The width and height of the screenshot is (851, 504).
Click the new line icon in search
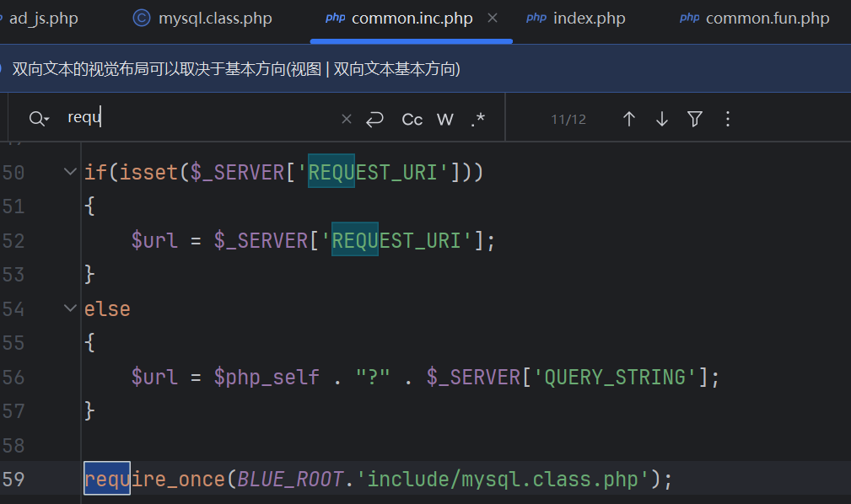tap(375, 119)
